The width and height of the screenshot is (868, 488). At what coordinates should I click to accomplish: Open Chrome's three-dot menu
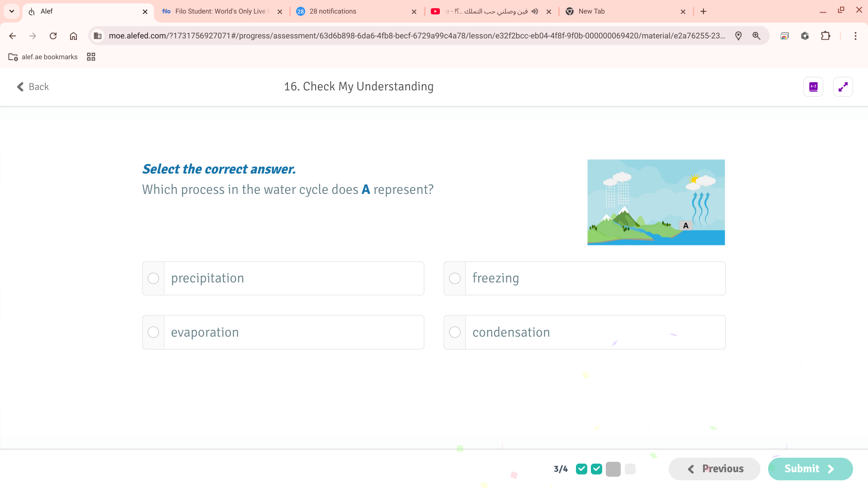tap(855, 36)
